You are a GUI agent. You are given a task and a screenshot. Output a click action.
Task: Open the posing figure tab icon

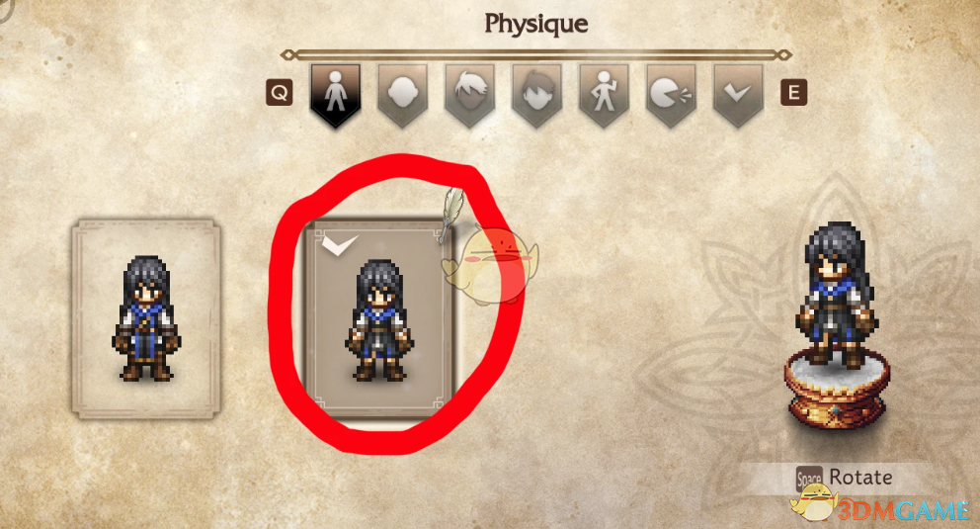click(604, 95)
